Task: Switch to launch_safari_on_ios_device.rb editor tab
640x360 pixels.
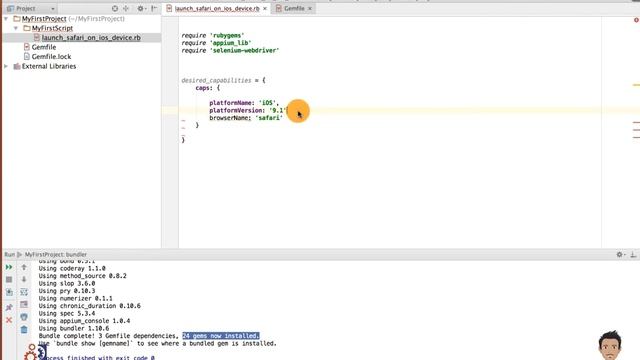Action: pos(217,8)
